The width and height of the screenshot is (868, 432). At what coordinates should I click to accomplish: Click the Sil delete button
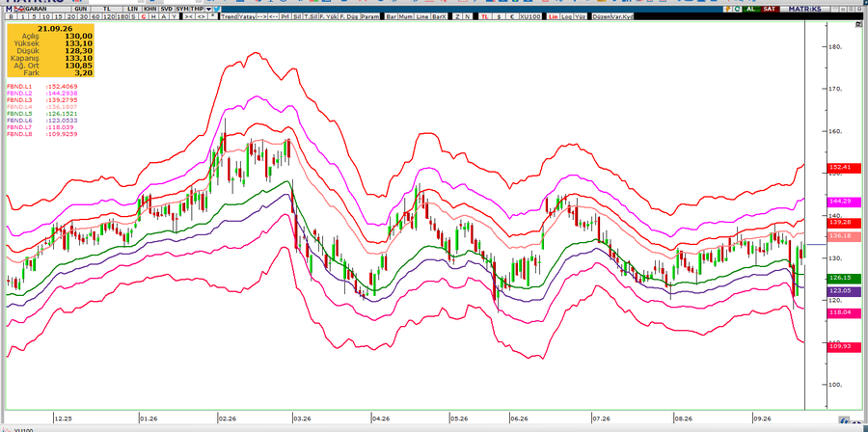(x=297, y=16)
